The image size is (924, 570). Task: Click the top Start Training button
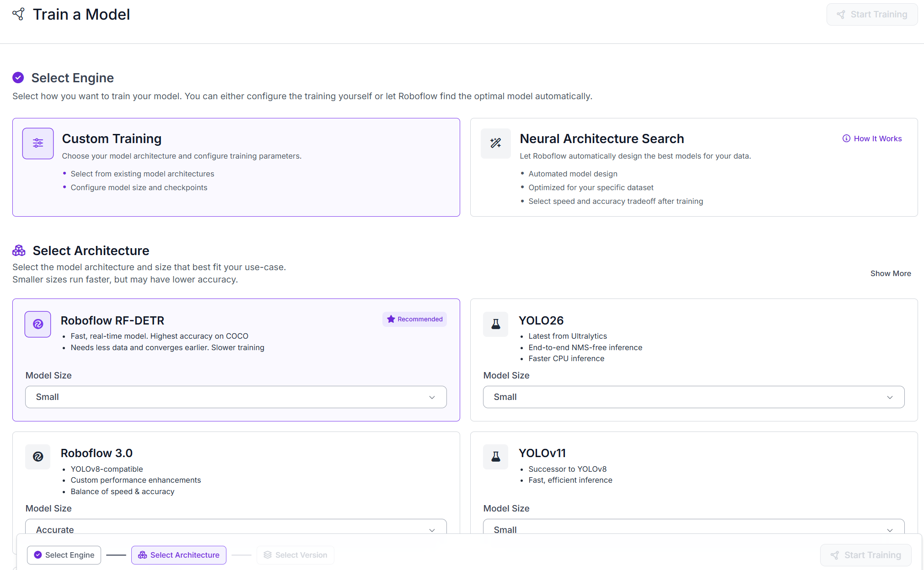(x=872, y=14)
